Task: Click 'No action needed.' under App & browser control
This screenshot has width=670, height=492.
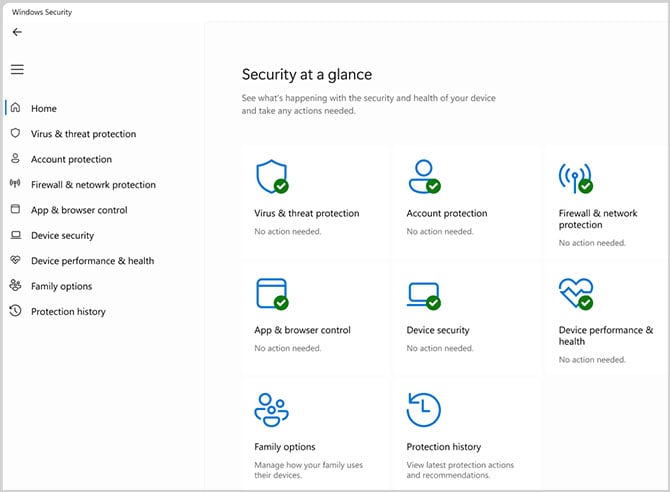Action: [288, 348]
